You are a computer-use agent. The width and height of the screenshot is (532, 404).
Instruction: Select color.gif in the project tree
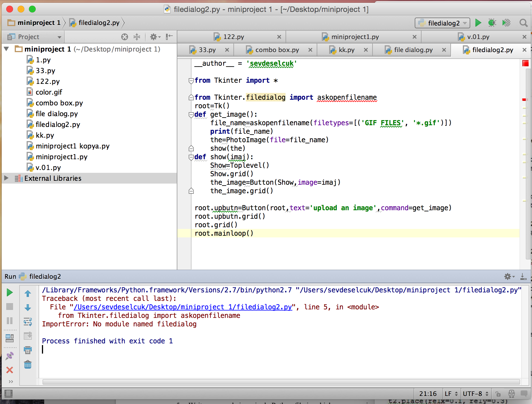[x=49, y=92]
